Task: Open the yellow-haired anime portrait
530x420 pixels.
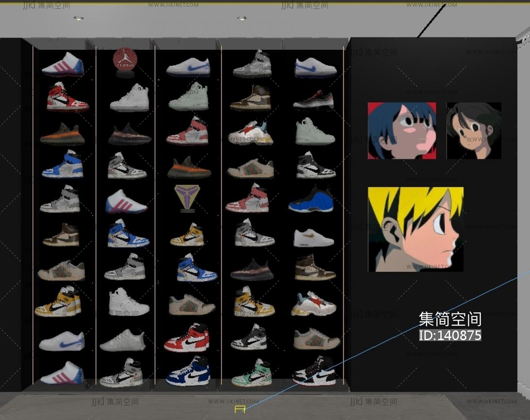Action: point(416,229)
